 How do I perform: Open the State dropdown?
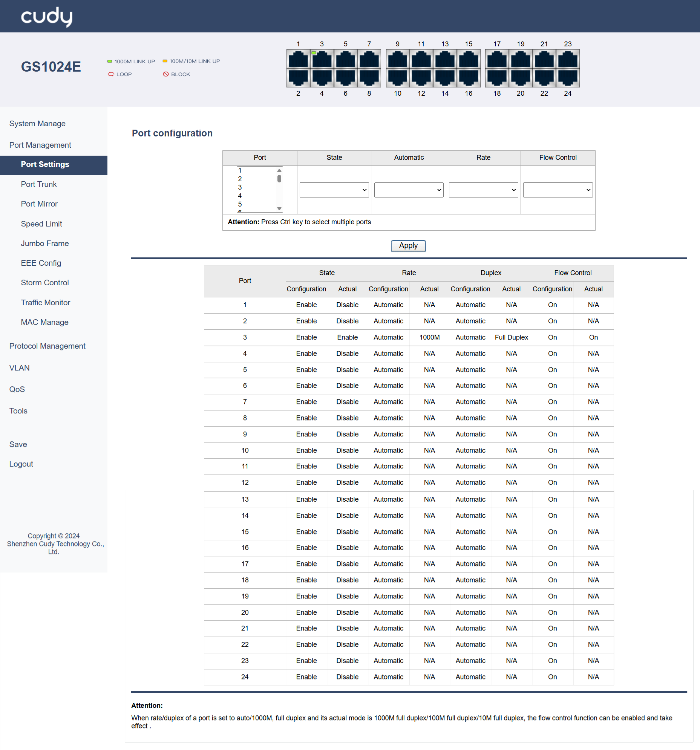click(334, 190)
